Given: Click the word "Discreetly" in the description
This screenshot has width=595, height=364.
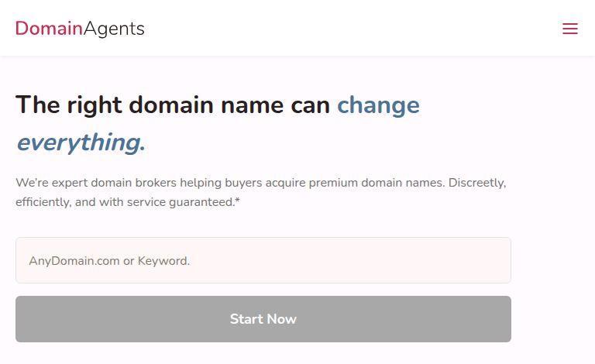Looking at the screenshot, I should point(476,184).
